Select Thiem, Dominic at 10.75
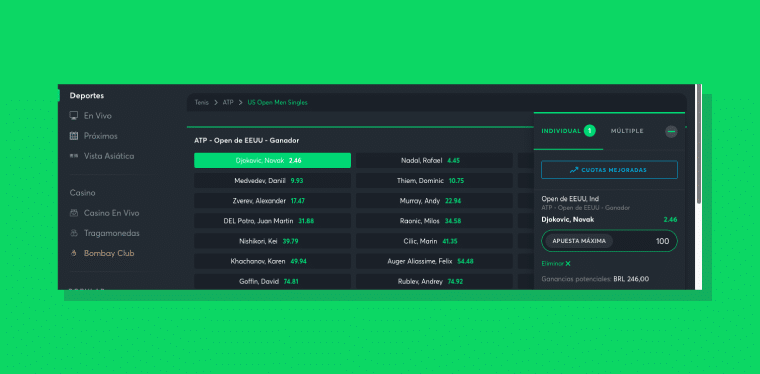Image resolution: width=760 pixels, height=374 pixels. (434, 181)
